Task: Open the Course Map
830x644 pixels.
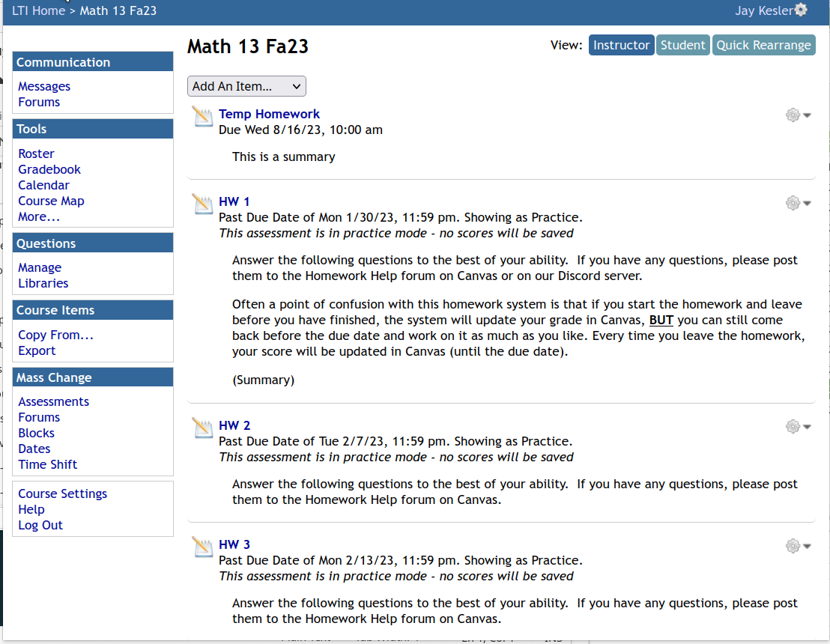Action: coord(51,201)
